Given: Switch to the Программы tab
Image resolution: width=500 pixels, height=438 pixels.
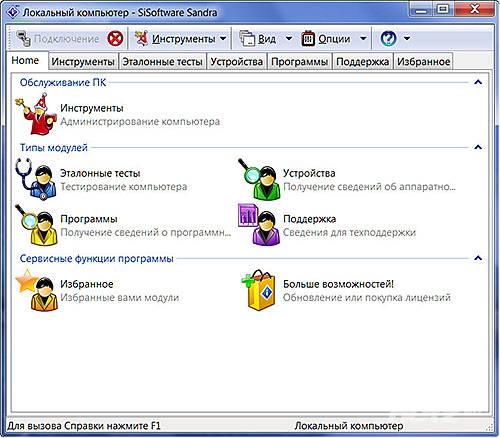Looking at the screenshot, I should tap(299, 62).
